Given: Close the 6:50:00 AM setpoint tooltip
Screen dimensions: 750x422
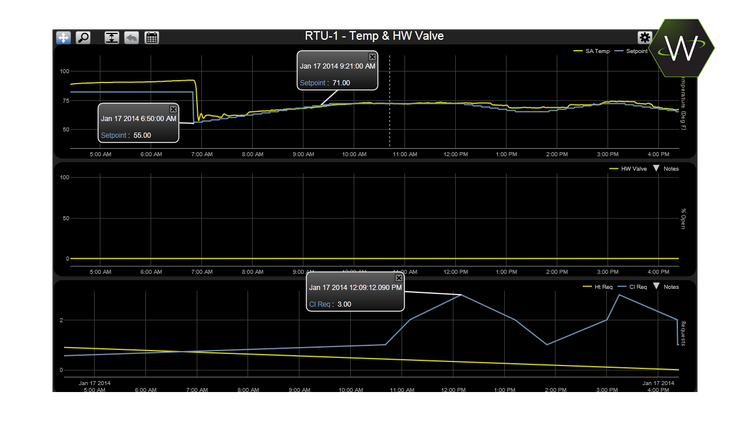Looking at the screenshot, I should click(x=173, y=110).
